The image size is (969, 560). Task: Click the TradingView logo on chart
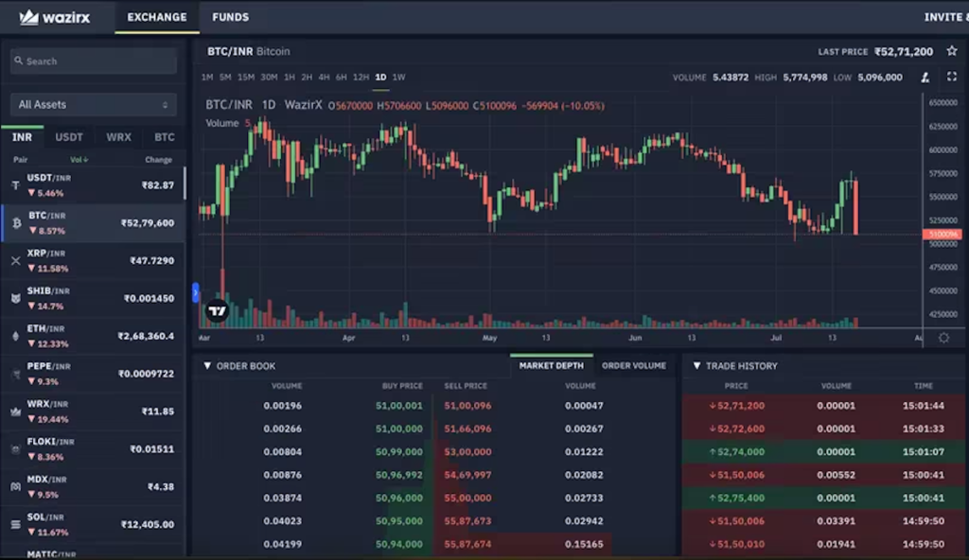(x=217, y=311)
